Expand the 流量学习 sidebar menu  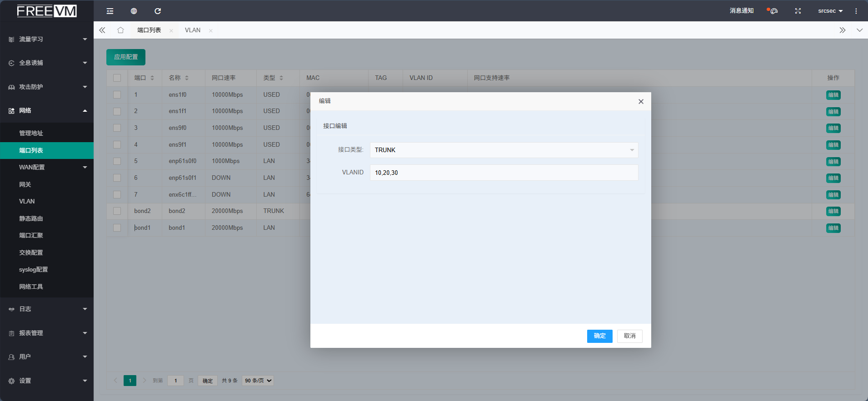click(47, 39)
